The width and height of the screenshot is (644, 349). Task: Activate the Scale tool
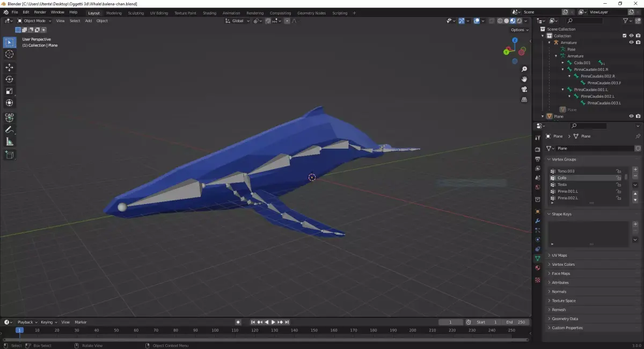pyautogui.click(x=9, y=91)
